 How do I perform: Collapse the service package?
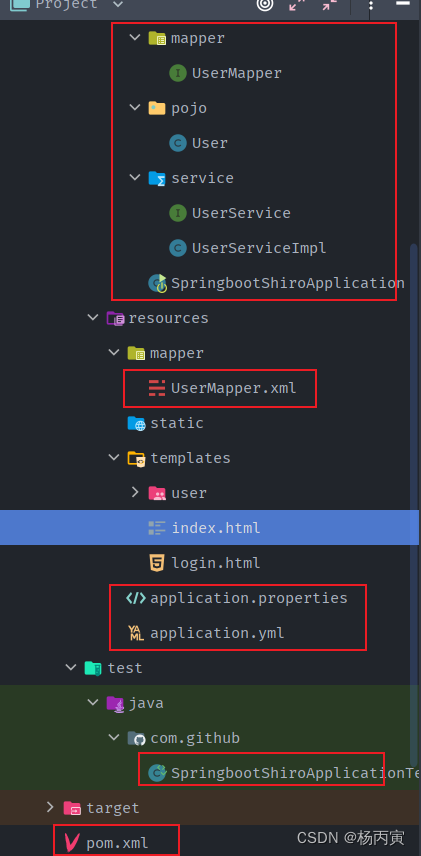135,177
